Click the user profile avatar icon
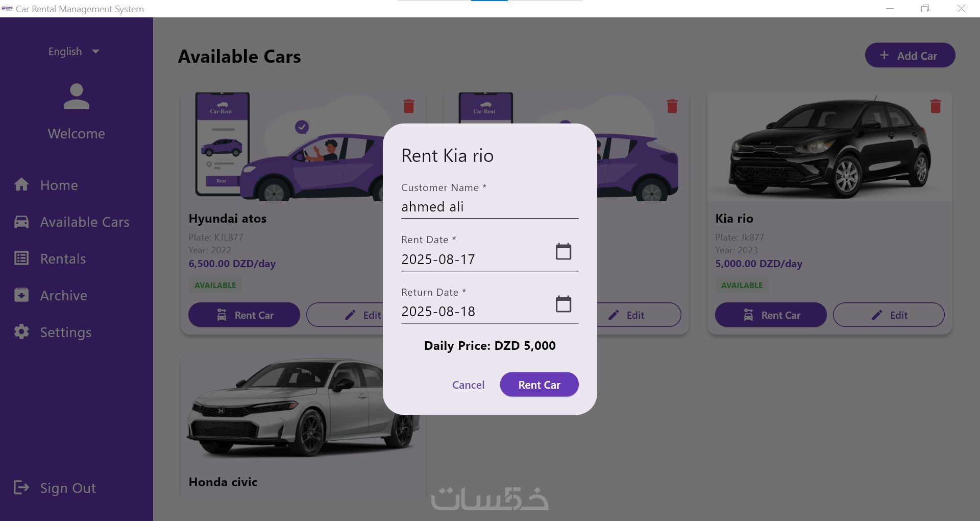This screenshot has width=980, height=521. point(77,97)
